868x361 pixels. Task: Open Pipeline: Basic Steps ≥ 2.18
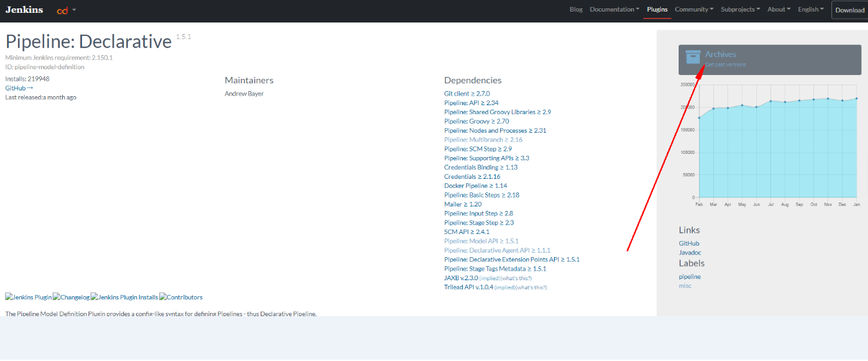click(482, 195)
